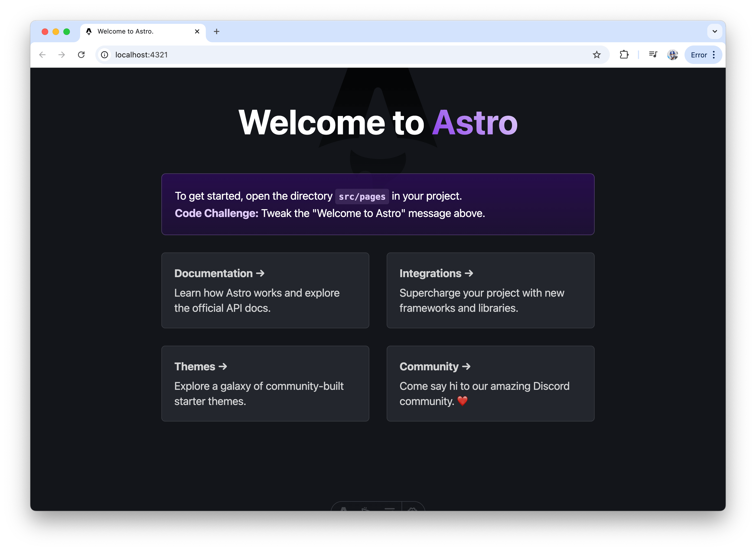
Task: Open the Chrome profile avatar
Action: (x=672, y=55)
